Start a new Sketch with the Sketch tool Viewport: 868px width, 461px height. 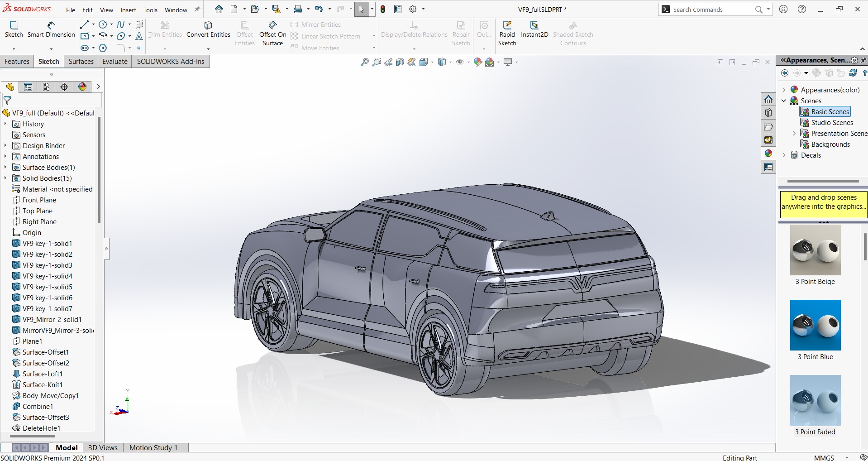click(x=14, y=29)
